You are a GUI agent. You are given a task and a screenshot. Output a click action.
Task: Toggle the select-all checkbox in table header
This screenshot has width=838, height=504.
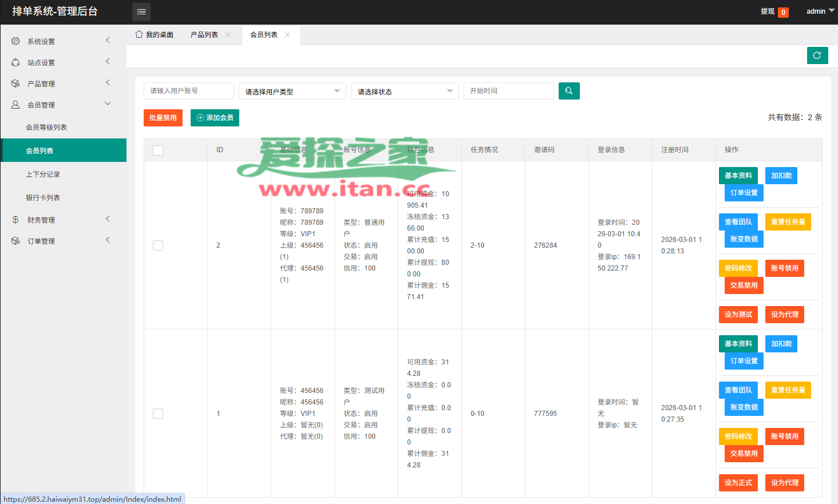click(158, 150)
